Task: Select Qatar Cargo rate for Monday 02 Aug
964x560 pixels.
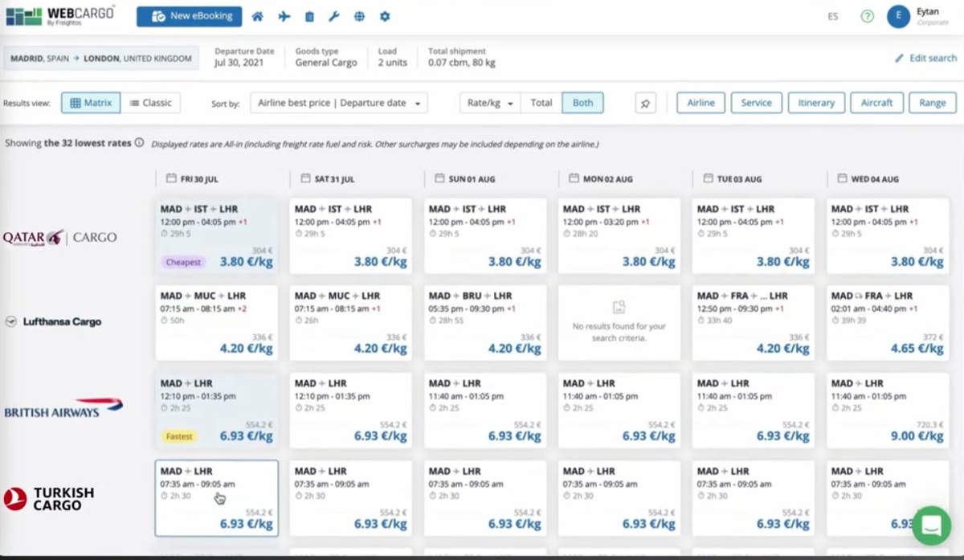Action: (x=619, y=236)
